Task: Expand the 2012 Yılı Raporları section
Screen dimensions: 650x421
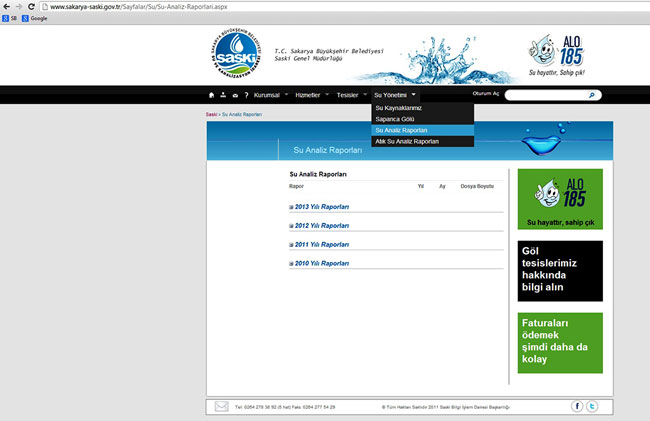Action: [320, 226]
